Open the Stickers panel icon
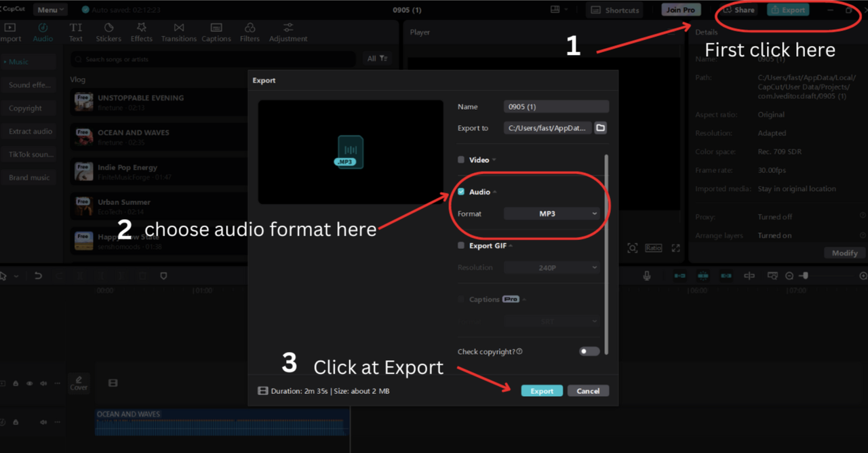The width and height of the screenshot is (868, 453). tap(108, 28)
